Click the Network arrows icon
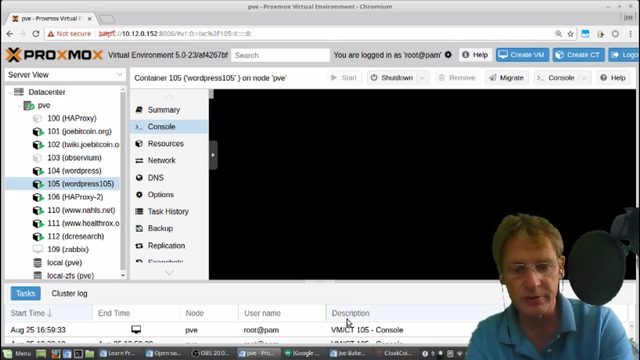640x360 pixels. [x=139, y=160]
